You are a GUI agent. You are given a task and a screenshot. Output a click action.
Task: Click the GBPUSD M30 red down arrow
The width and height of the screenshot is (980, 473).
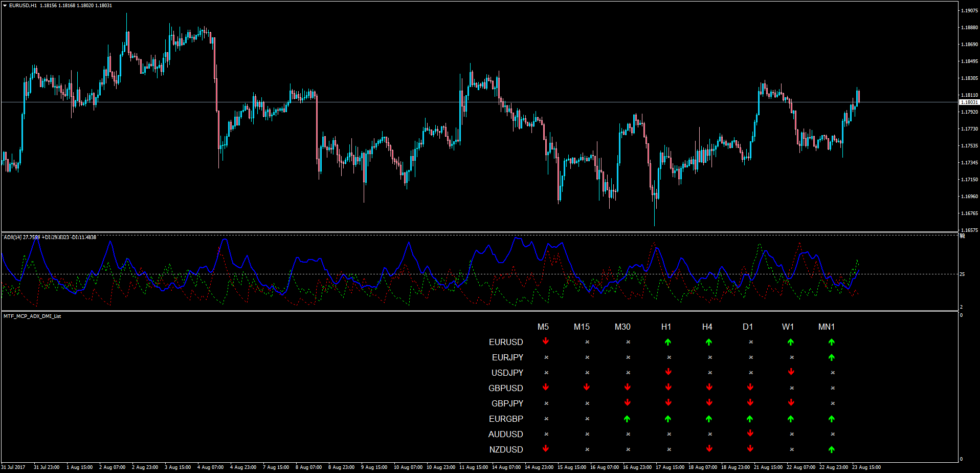[628, 388]
